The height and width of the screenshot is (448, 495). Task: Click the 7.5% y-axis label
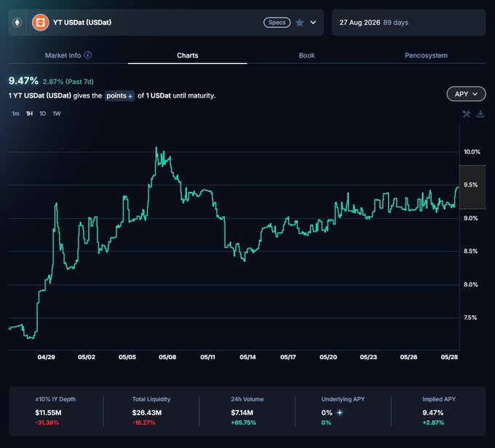pos(470,318)
